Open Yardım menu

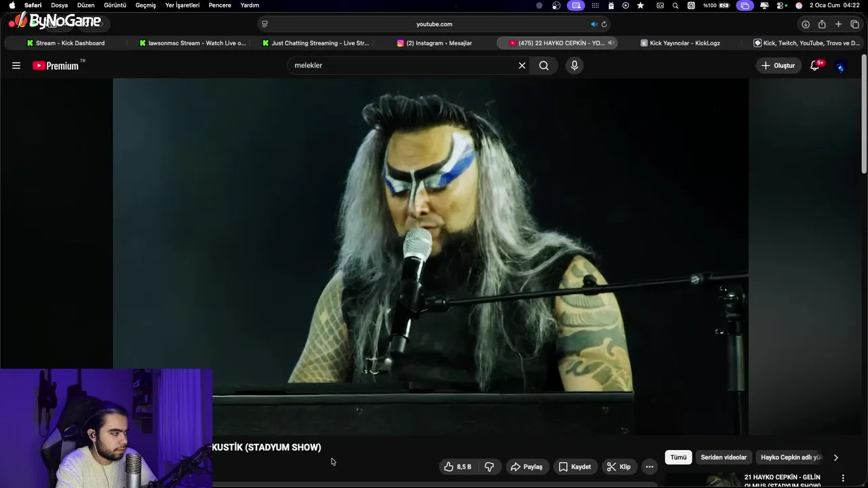point(250,5)
